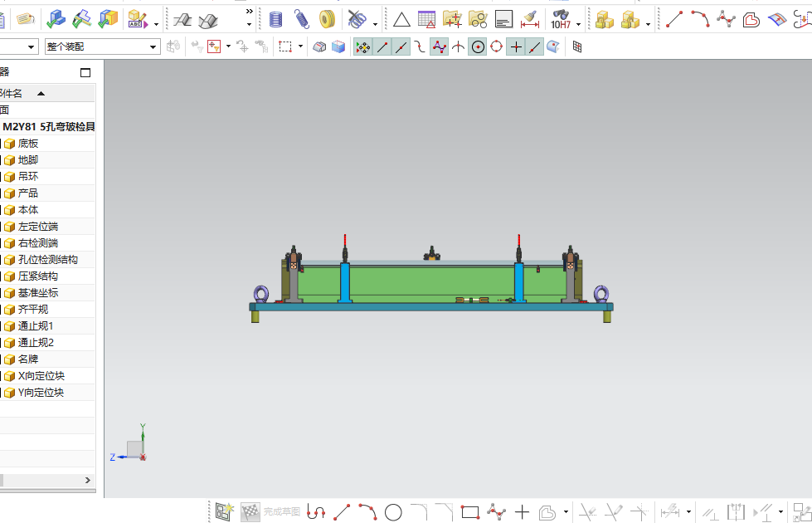Click the blue surface with arrow icon
Screen dimensions: 812x523
click(x=777, y=20)
